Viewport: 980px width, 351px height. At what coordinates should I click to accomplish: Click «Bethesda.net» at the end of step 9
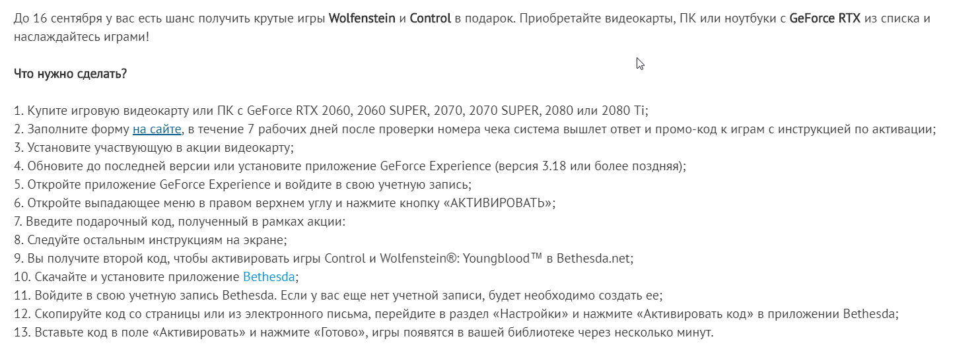594,258
